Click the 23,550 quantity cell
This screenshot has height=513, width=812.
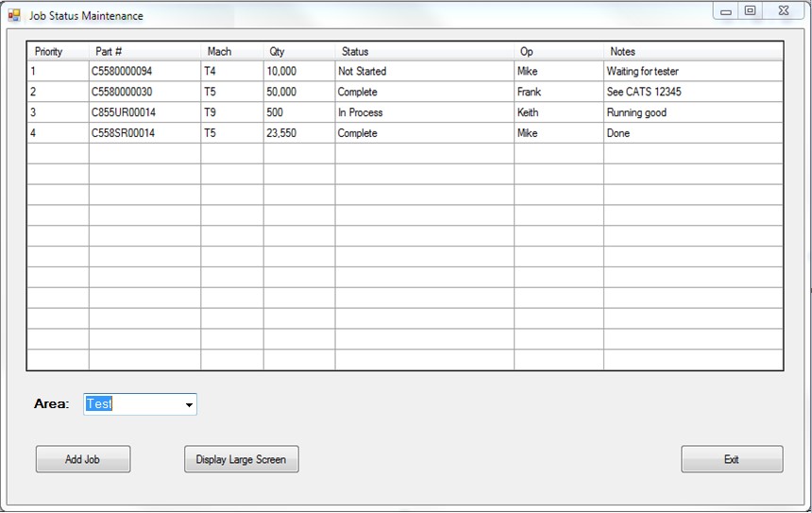coord(299,133)
